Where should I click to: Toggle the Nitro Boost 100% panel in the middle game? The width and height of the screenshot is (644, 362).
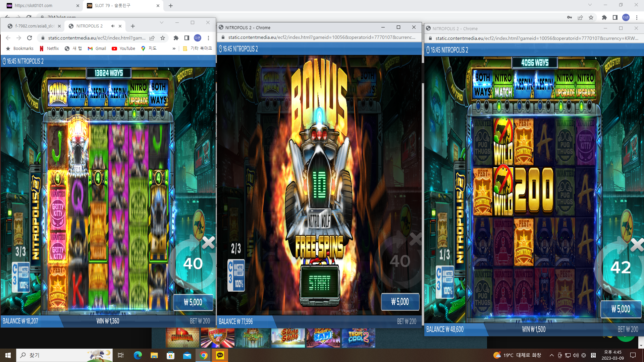coord(236,275)
